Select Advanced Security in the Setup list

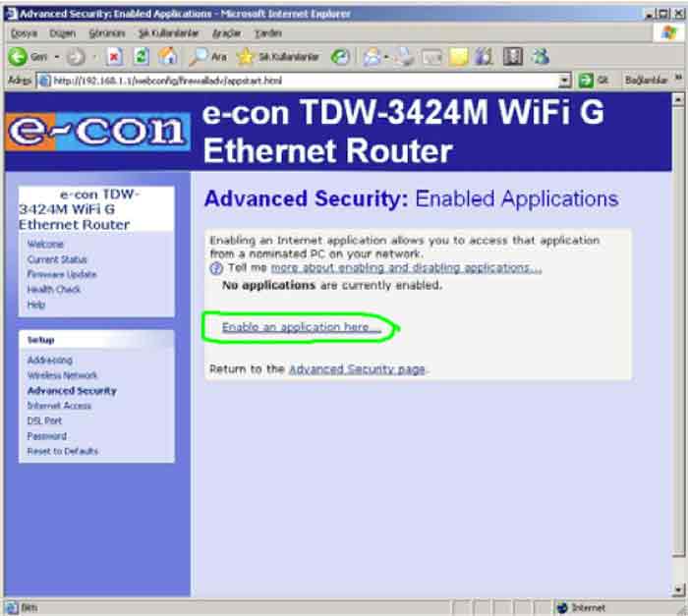[72, 391]
